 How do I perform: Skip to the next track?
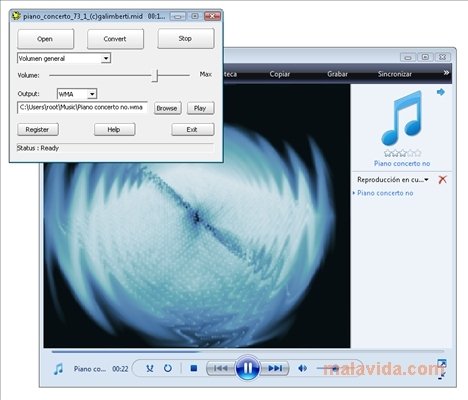275,368
